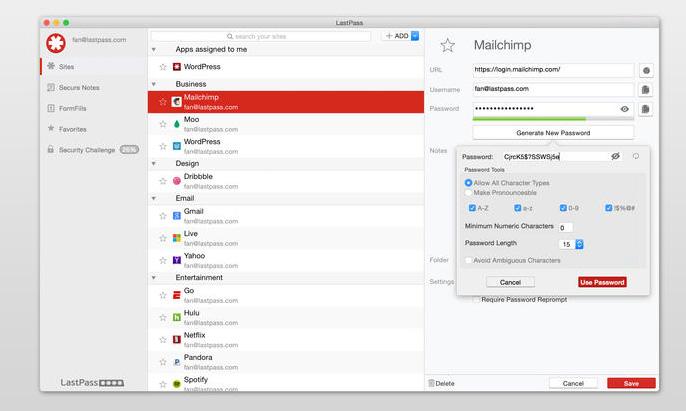Regenerate password with the refresh icon
Screen dimensions: 686x411
[636, 156]
